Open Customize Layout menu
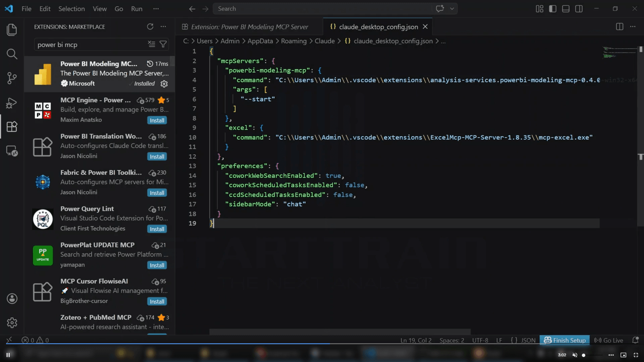Image resolution: width=644 pixels, height=362 pixels. pos(539,9)
